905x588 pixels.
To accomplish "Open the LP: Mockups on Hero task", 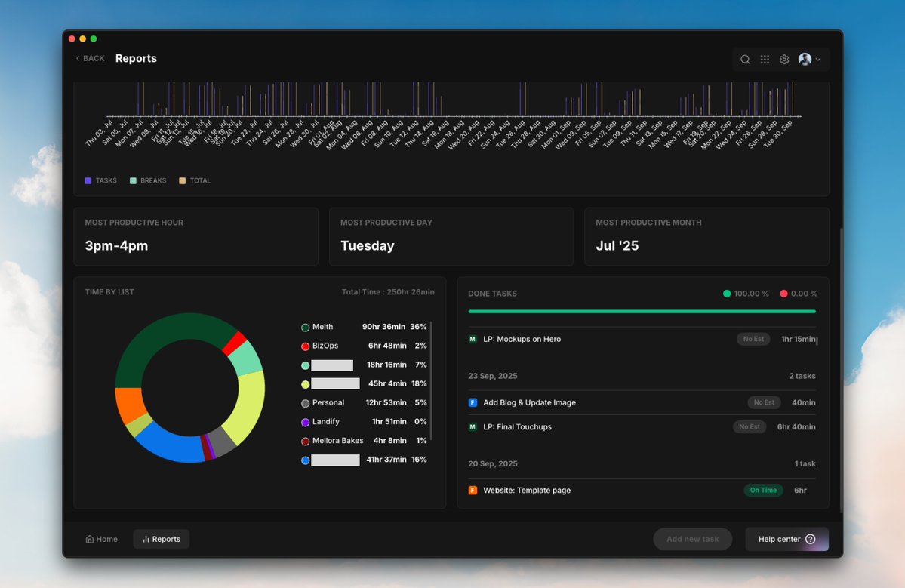I will (x=522, y=340).
